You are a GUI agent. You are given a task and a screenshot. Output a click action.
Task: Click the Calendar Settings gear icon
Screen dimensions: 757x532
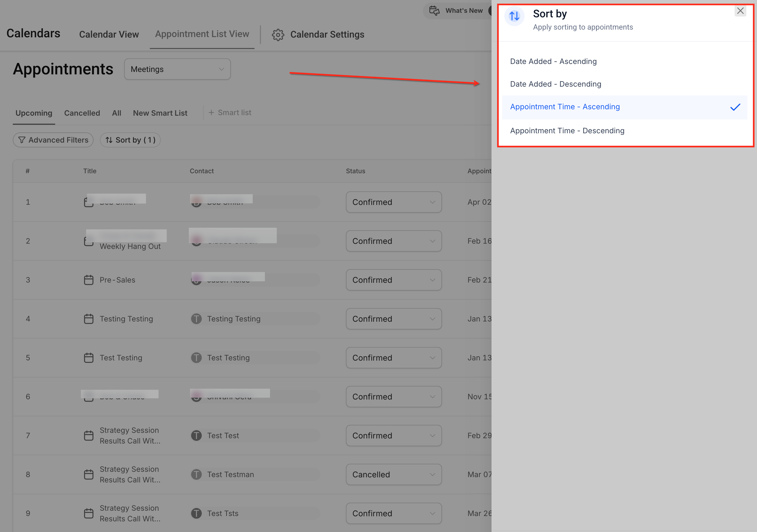277,35
